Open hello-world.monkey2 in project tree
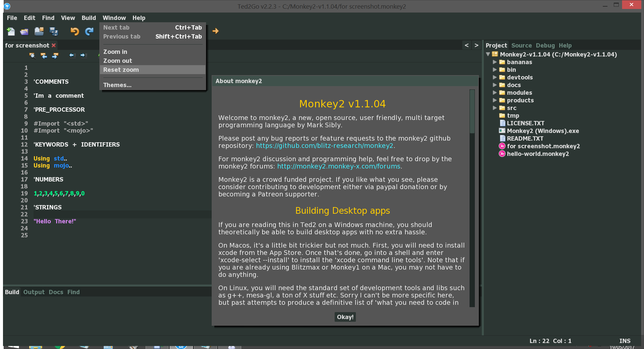The image size is (644, 349). [538, 154]
